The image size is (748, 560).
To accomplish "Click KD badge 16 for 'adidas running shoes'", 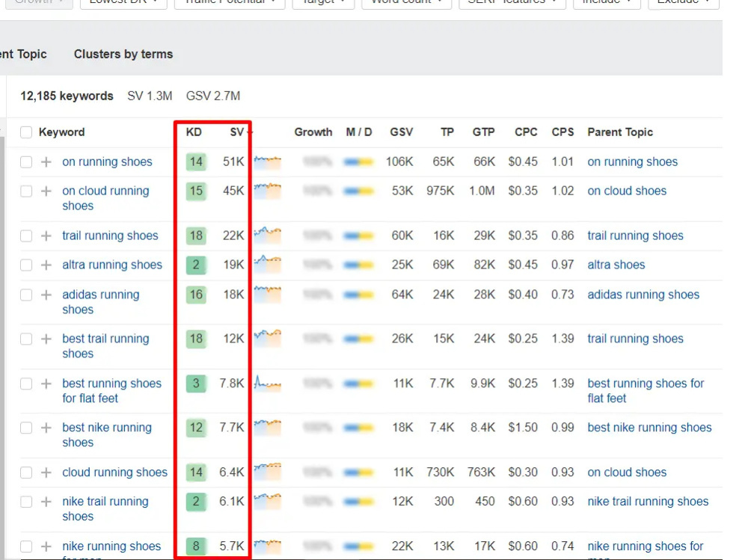I will click(x=196, y=295).
